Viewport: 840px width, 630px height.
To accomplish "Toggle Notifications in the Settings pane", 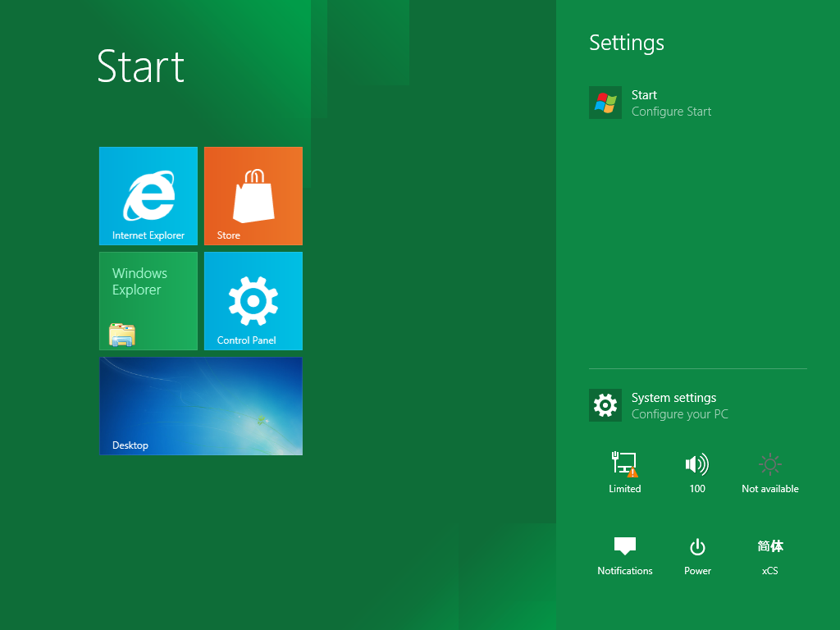I will [x=624, y=555].
